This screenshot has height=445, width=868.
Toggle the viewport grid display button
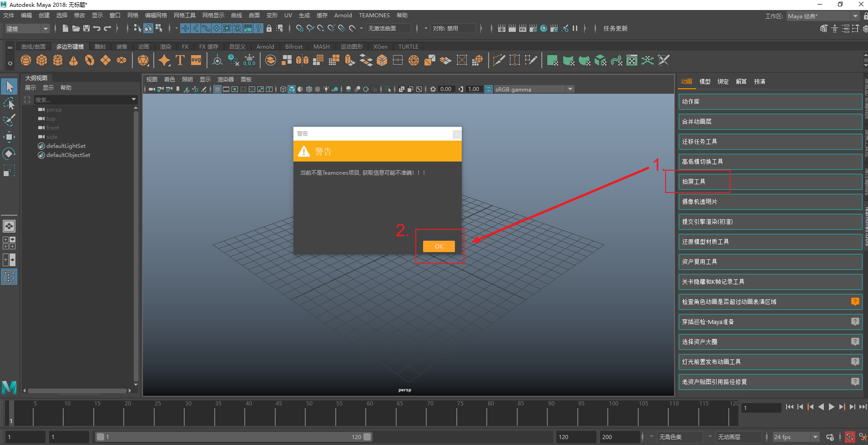click(x=217, y=89)
